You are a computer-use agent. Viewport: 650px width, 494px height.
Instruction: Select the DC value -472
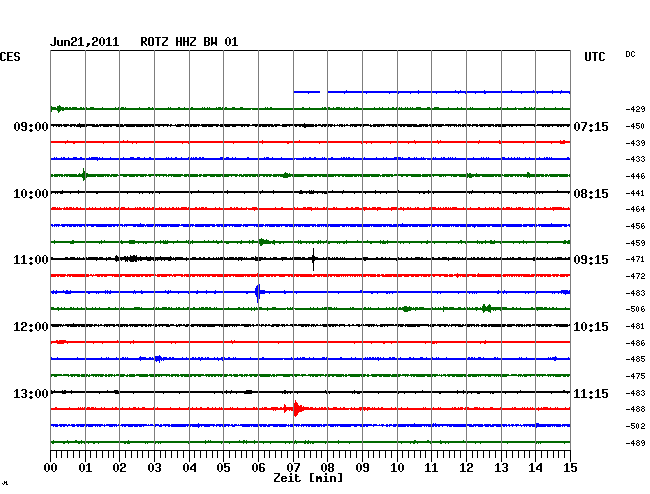tap(635, 276)
